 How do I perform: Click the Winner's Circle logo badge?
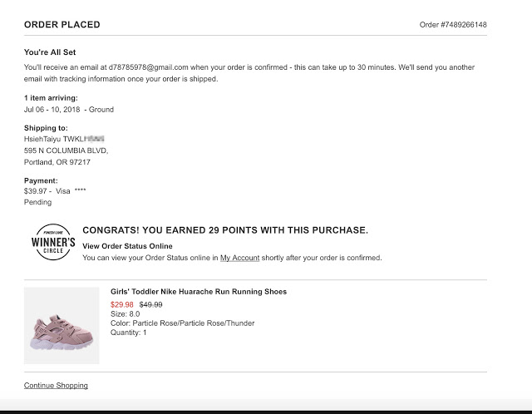(x=53, y=243)
